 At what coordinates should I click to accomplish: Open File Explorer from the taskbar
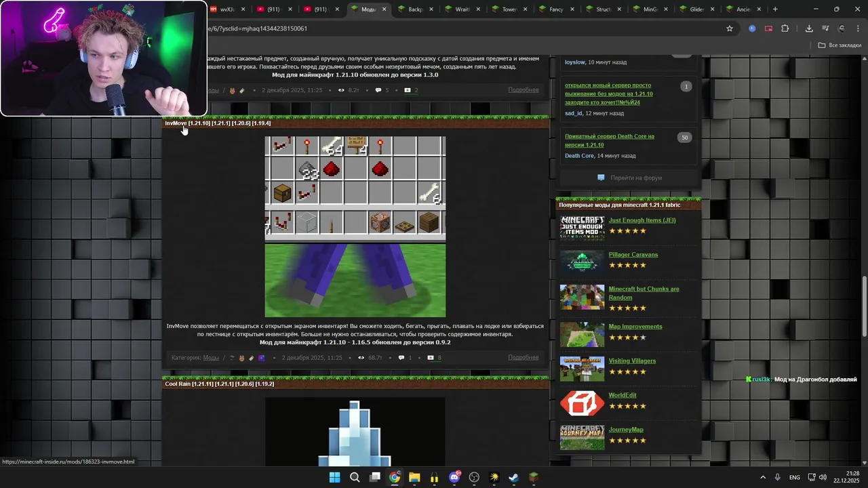tap(414, 477)
